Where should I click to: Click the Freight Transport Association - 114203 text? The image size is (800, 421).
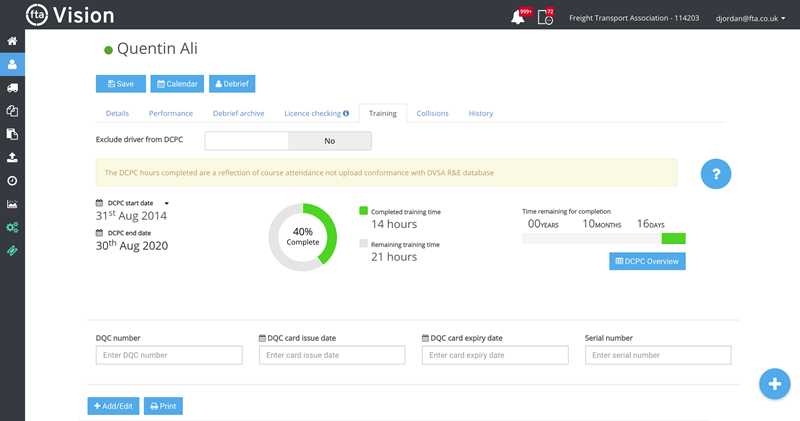point(634,18)
